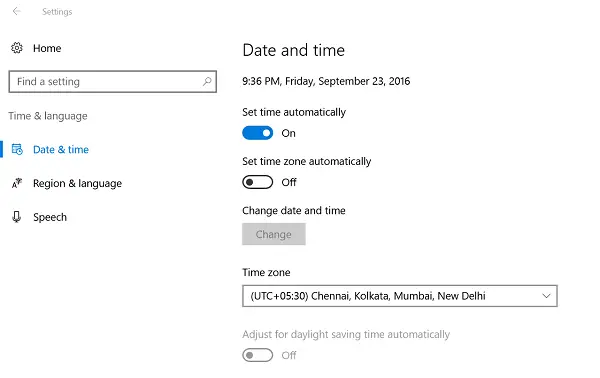Screen dimensions: 600x378
Task: Click the Date & time calendar icon
Action: point(17,149)
